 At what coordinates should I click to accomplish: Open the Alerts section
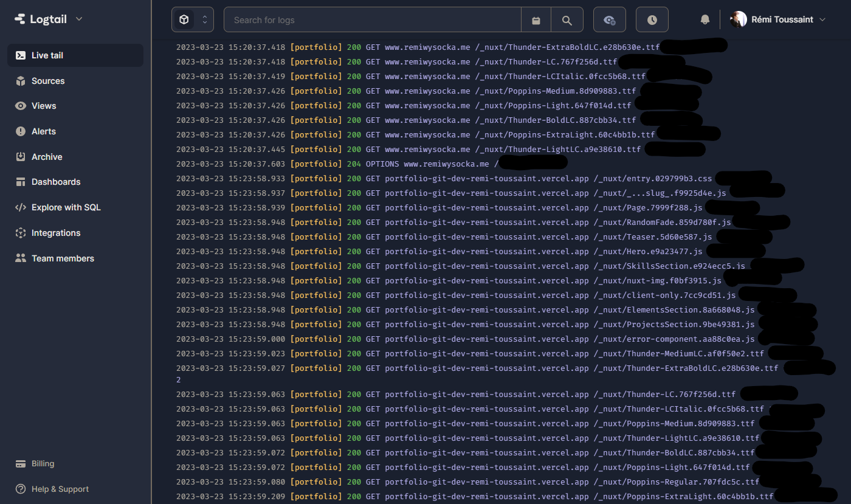tap(44, 131)
